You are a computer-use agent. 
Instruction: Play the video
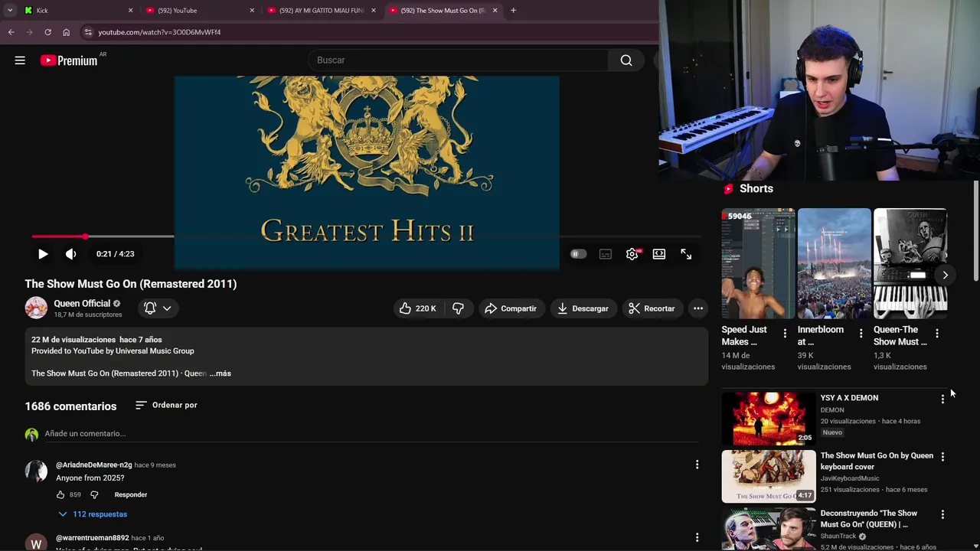[43, 254]
